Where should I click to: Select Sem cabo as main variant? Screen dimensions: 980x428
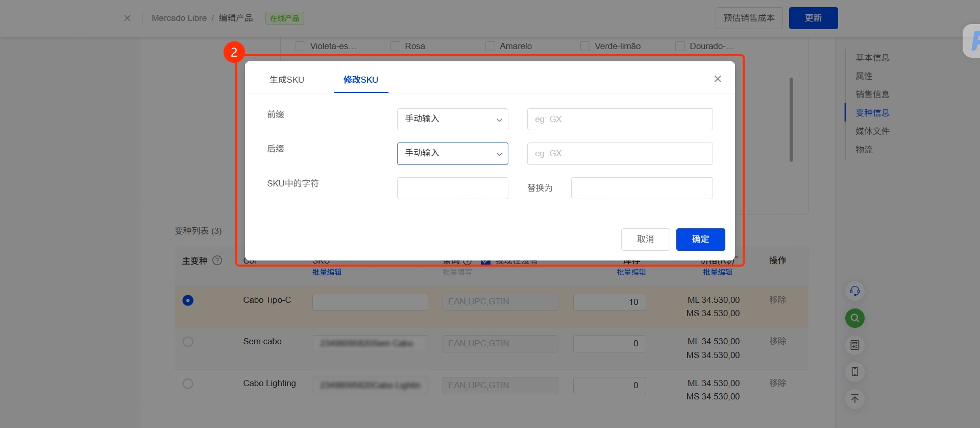tap(188, 342)
